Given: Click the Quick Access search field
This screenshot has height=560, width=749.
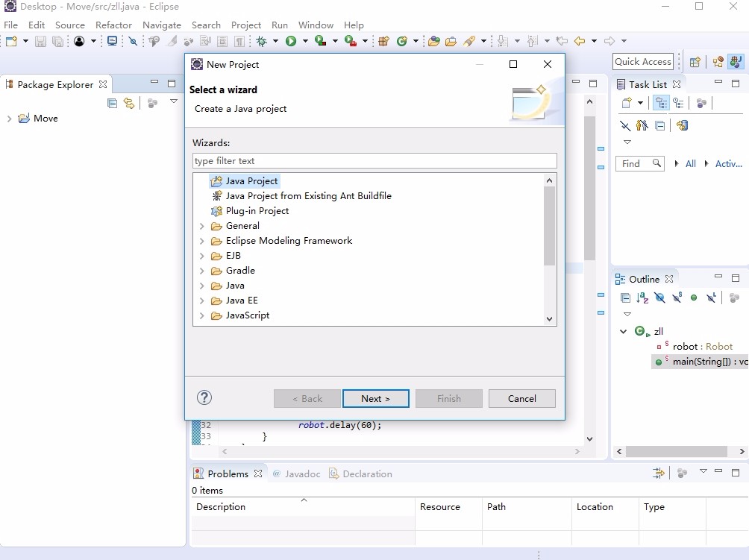Looking at the screenshot, I should 643,62.
